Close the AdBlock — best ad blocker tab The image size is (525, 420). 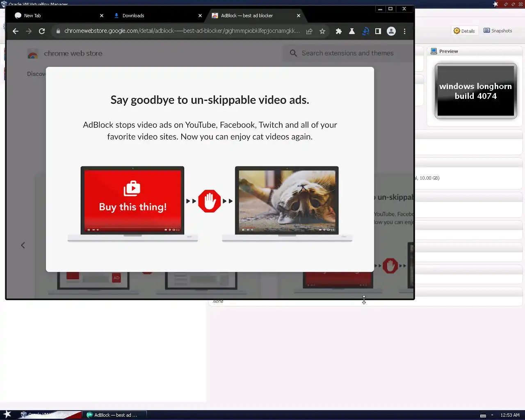pyautogui.click(x=299, y=16)
